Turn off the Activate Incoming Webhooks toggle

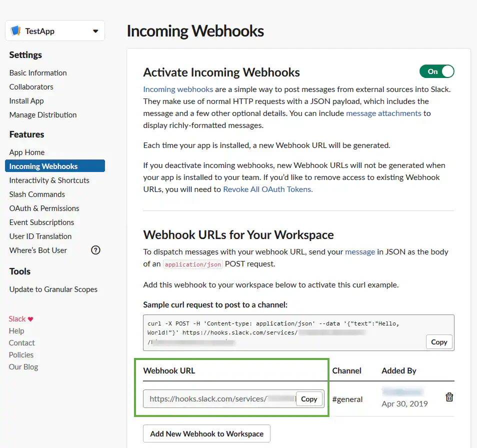(436, 71)
